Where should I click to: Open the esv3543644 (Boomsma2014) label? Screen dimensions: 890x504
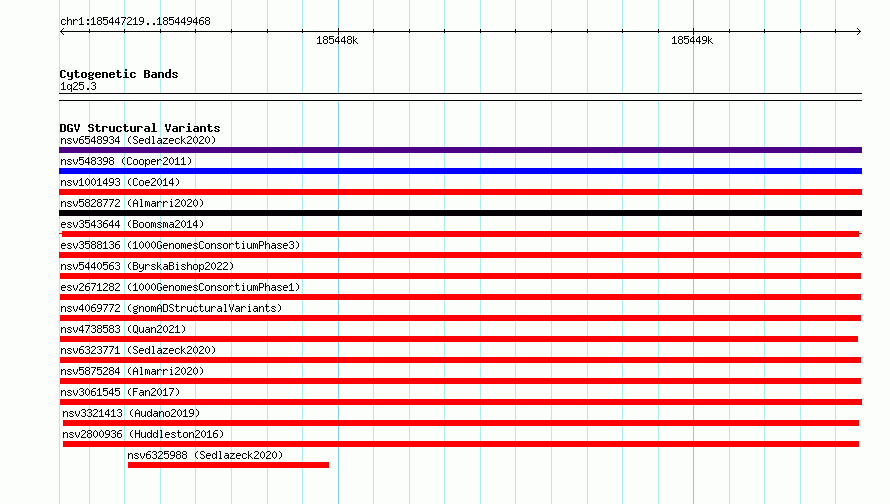click(132, 224)
